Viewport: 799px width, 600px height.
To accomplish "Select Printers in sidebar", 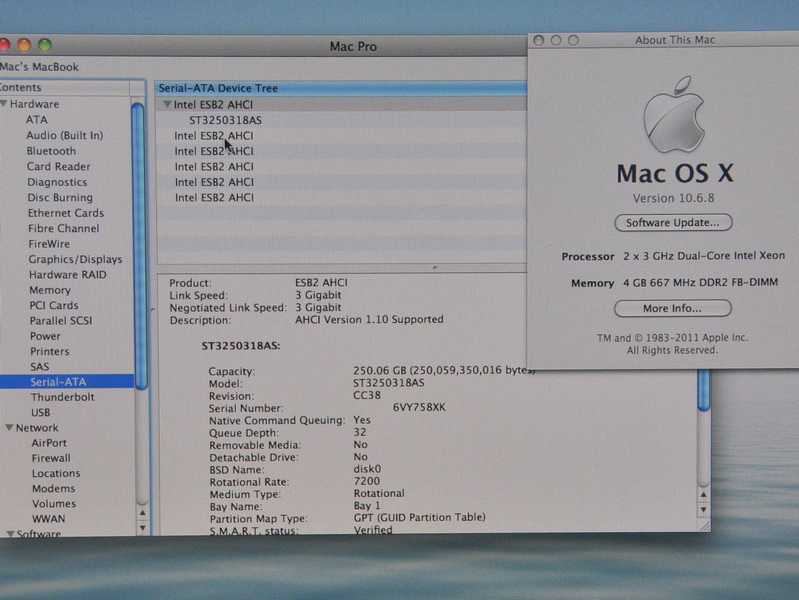I will [x=49, y=351].
